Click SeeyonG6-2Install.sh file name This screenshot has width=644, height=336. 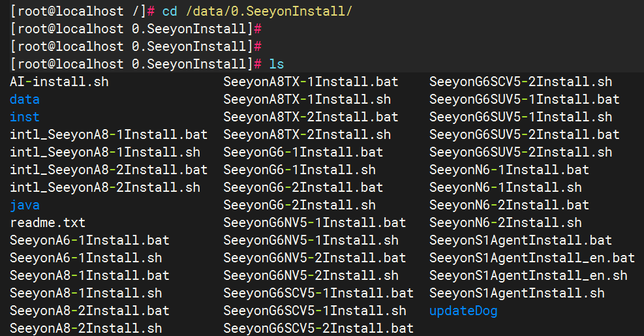pos(299,206)
